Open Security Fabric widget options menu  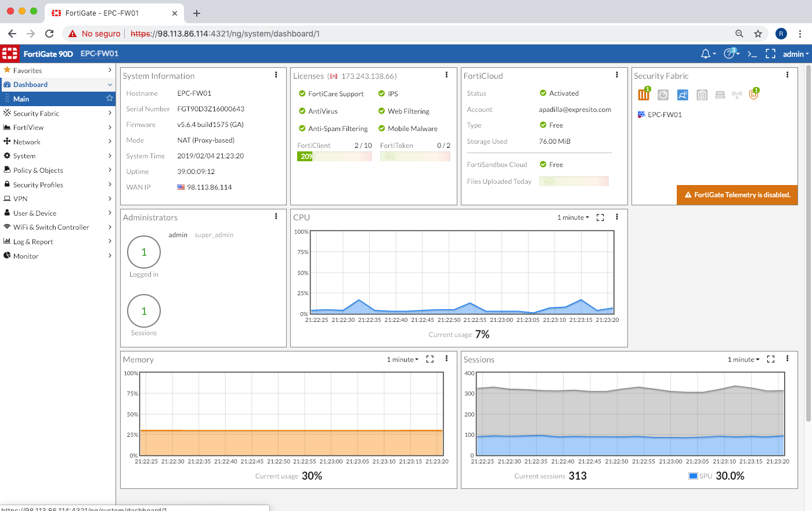[x=787, y=75]
